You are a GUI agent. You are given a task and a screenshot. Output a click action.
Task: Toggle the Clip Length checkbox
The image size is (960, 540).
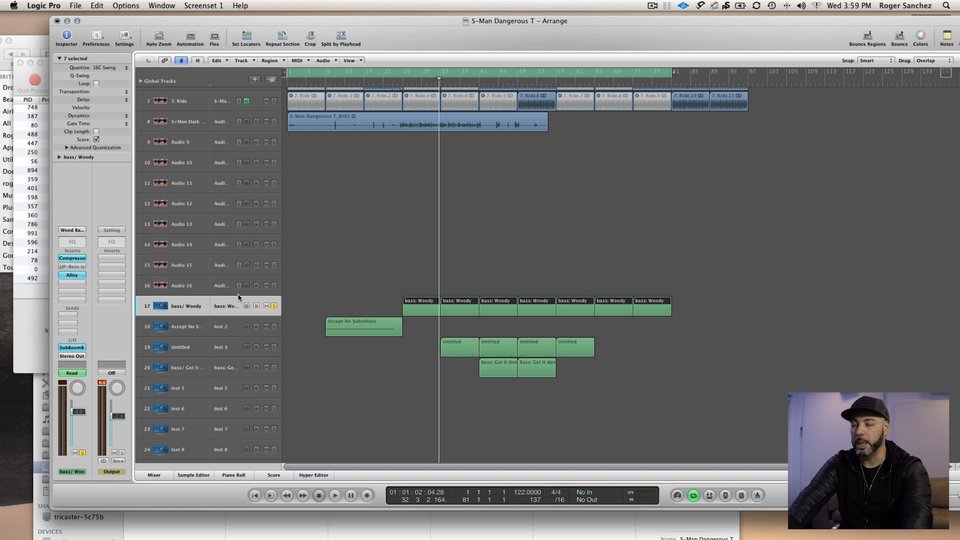96,131
